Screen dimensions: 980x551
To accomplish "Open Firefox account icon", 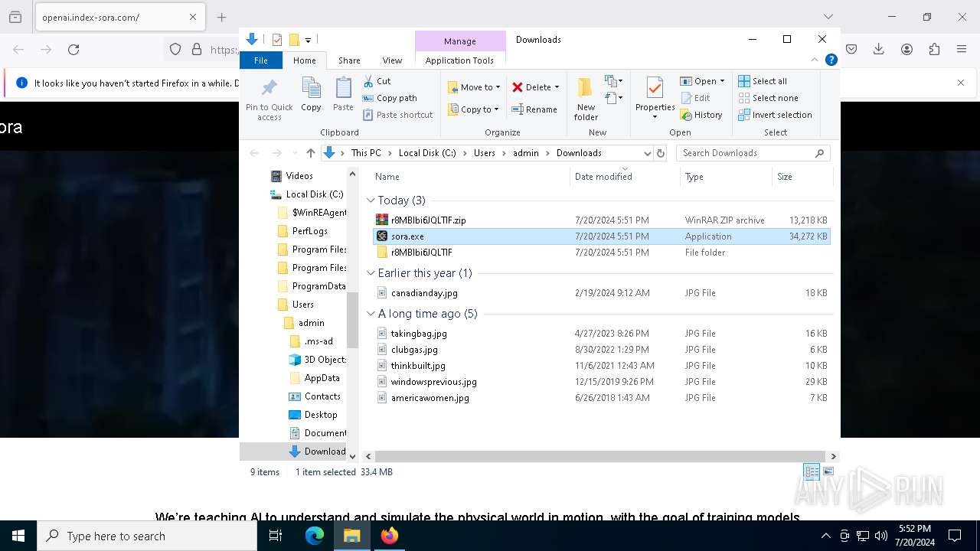I will 906,49.
